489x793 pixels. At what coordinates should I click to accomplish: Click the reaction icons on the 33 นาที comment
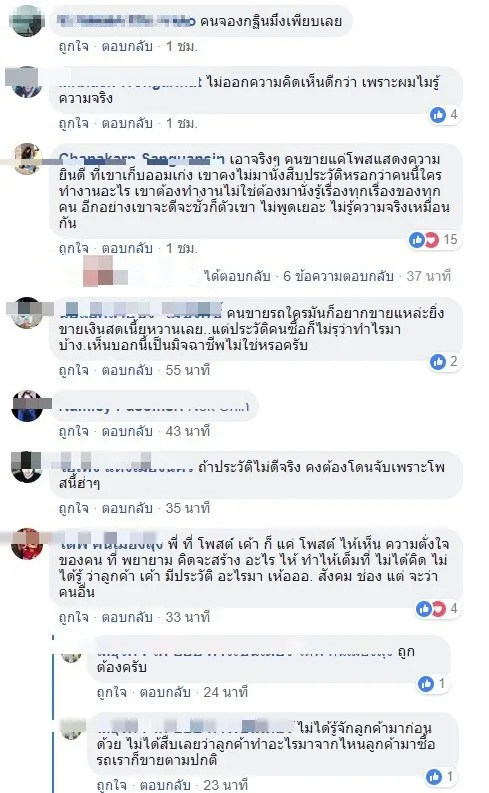pos(431,608)
